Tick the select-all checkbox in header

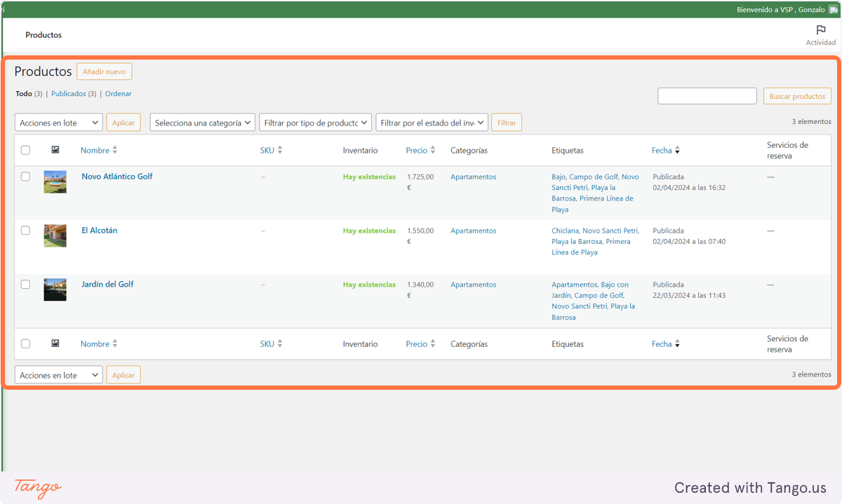coord(25,150)
